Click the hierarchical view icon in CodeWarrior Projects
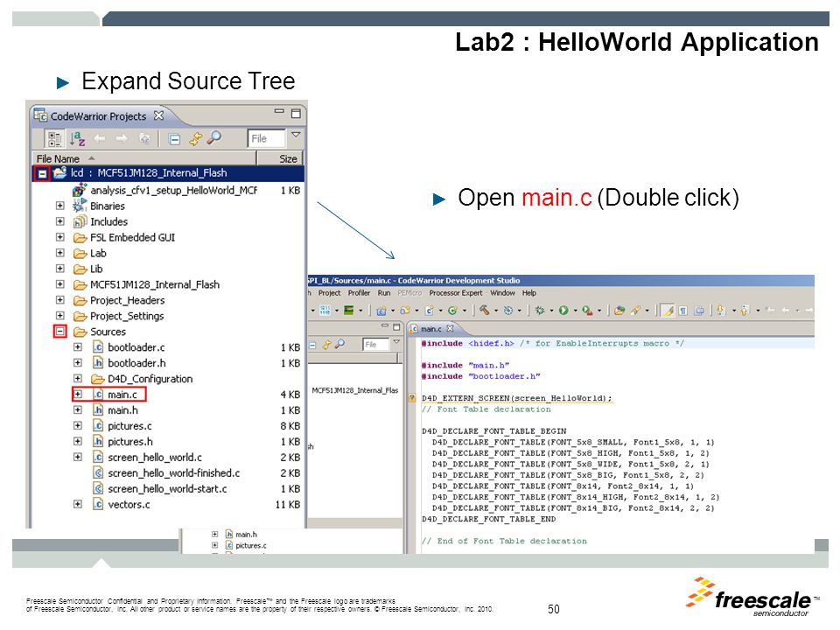The width and height of the screenshot is (840, 630). point(54,139)
